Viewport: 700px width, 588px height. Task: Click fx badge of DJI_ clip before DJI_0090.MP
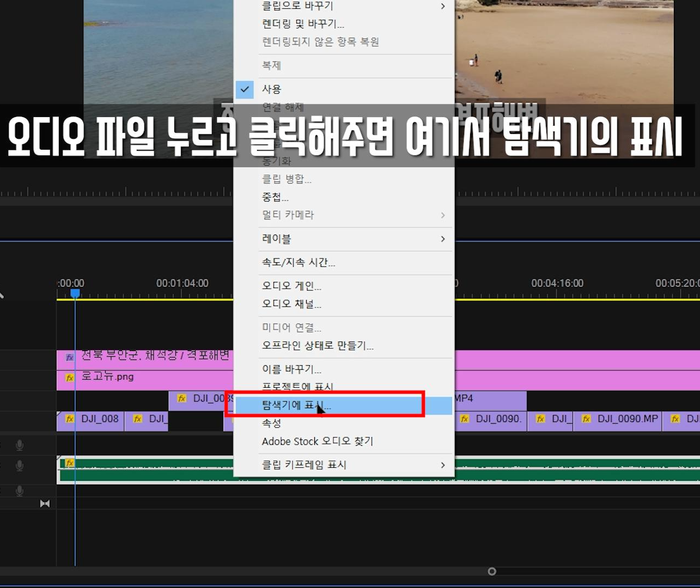[x=540, y=419]
